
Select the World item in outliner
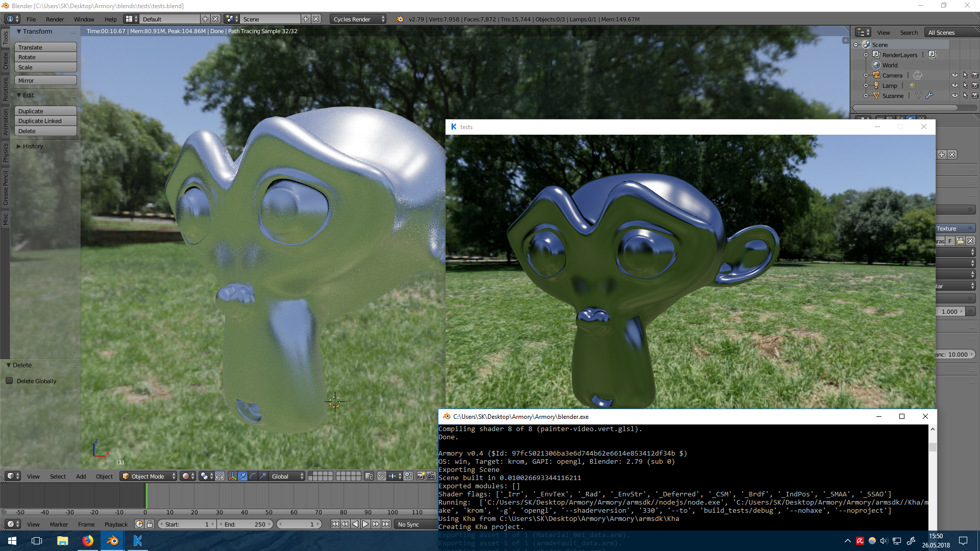point(890,65)
